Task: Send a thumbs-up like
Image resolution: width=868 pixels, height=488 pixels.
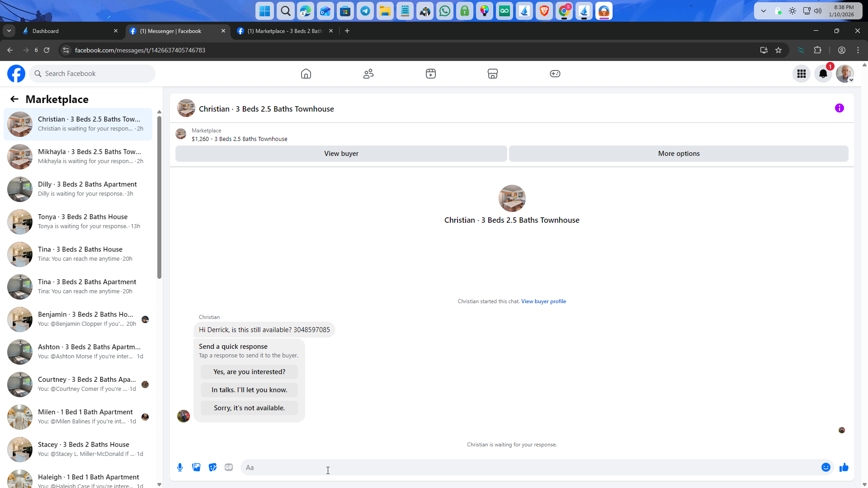Action: pos(844,467)
